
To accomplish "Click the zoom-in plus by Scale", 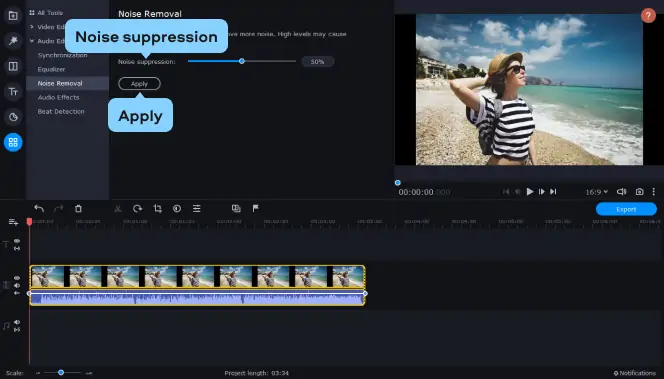I will [x=89, y=373].
